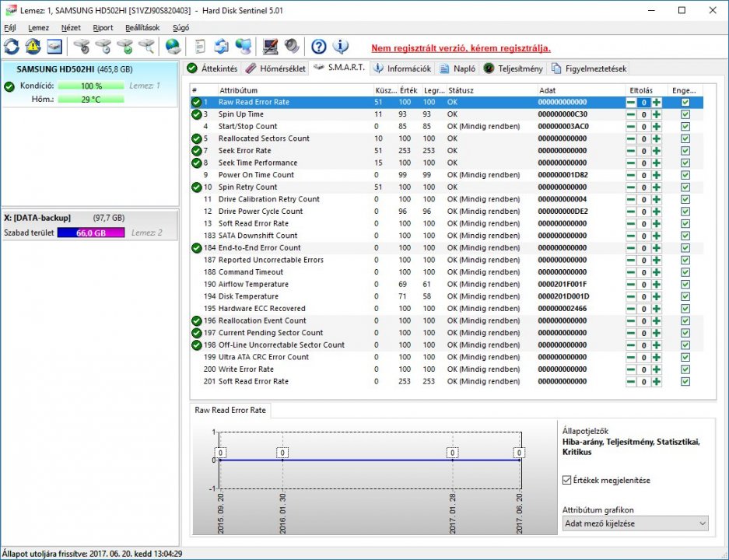Toggle enable checkbox for Disk Temperature row

click(x=685, y=296)
